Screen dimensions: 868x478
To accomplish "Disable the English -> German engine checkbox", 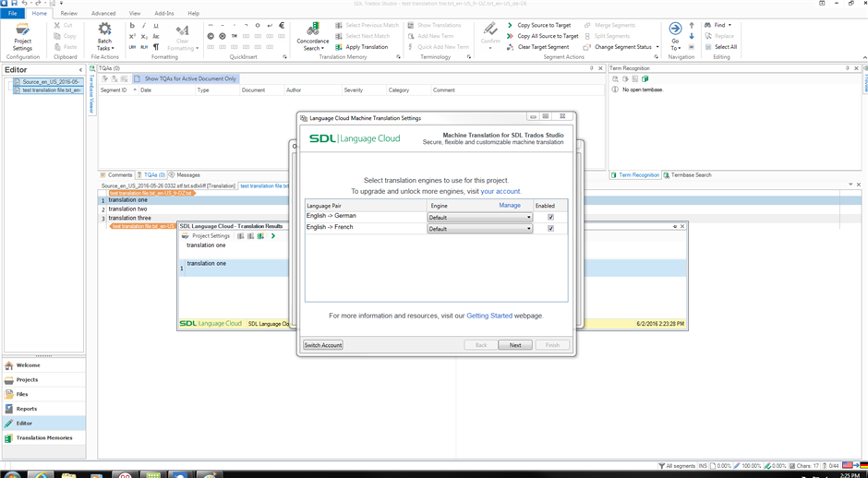I will [x=550, y=218].
